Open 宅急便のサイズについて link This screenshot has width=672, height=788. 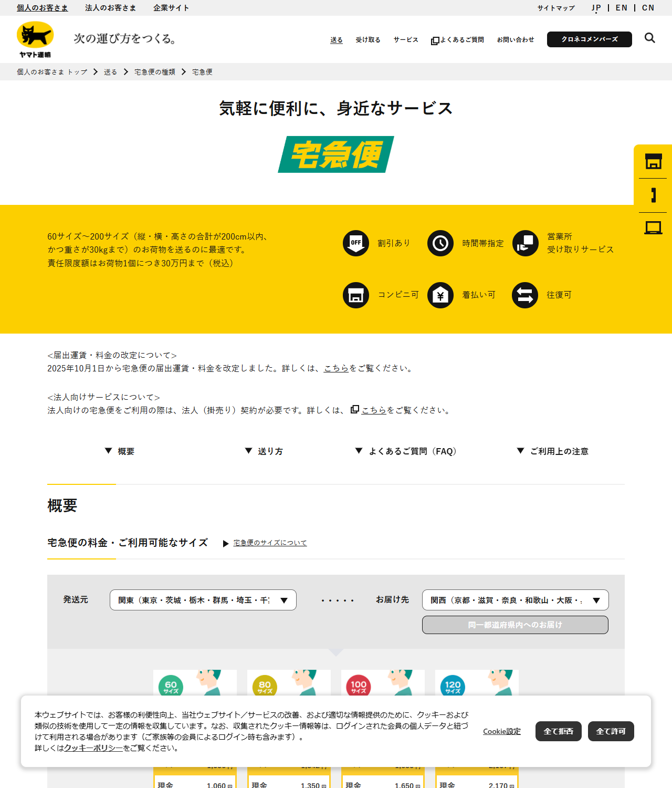tap(270, 543)
